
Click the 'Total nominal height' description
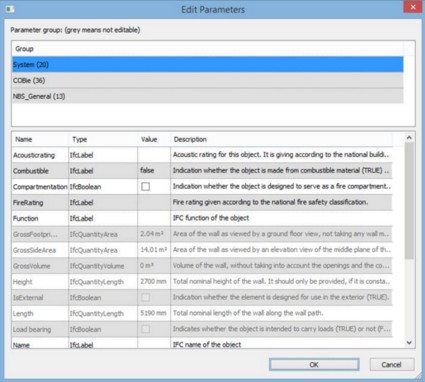click(281, 281)
